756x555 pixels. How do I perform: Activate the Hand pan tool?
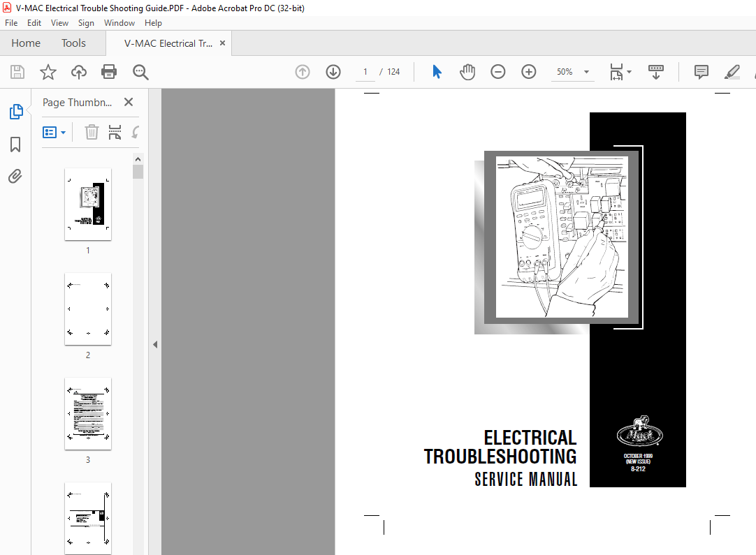click(x=467, y=72)
